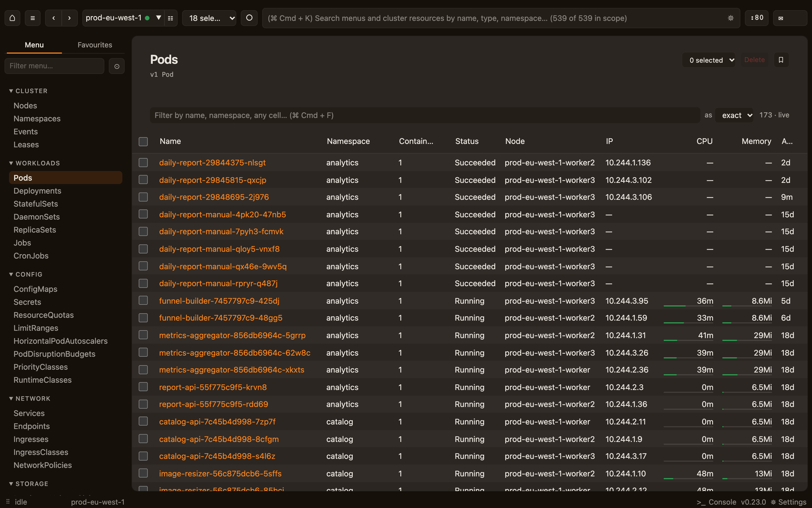
Task: Open CronJobs in the sidebar
Action: (31, 256)
